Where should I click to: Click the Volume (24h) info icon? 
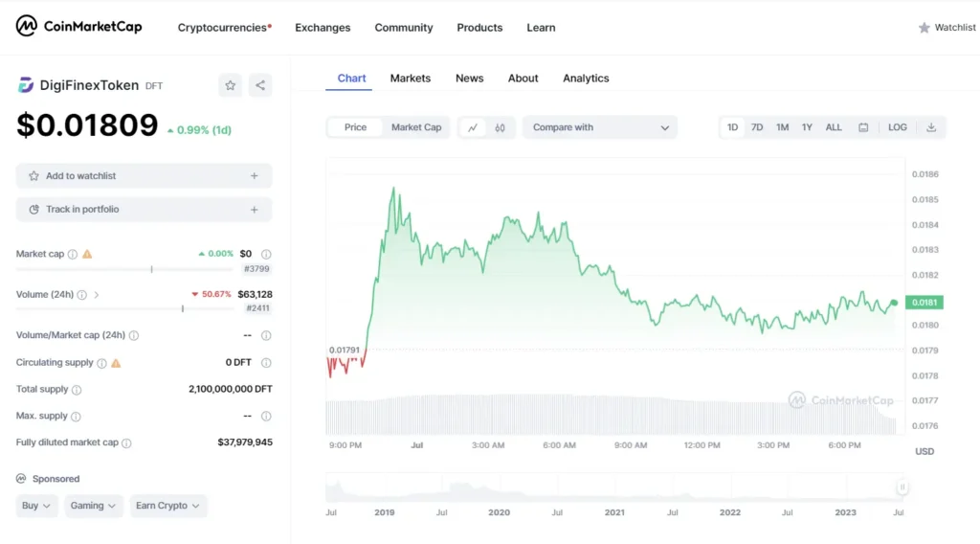point(82,295)
